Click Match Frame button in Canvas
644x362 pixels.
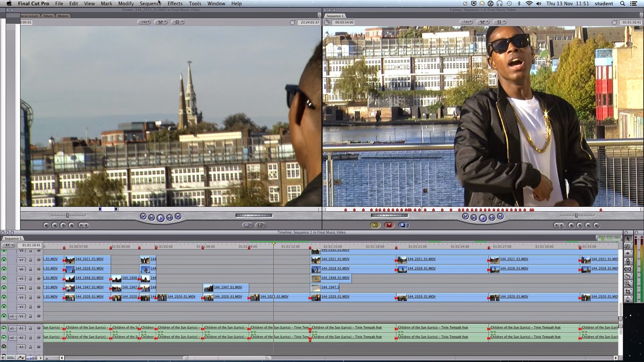click(x=597, y=225)
